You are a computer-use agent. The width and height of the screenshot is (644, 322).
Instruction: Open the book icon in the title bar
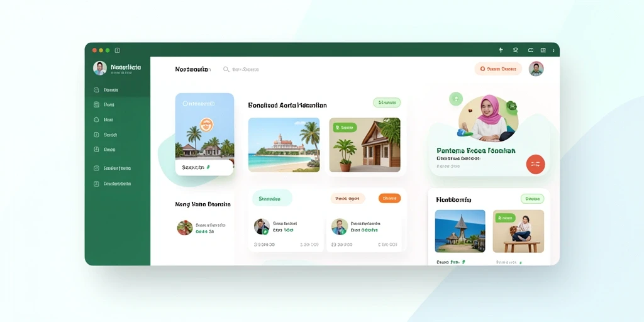click(x=531, y=50)
